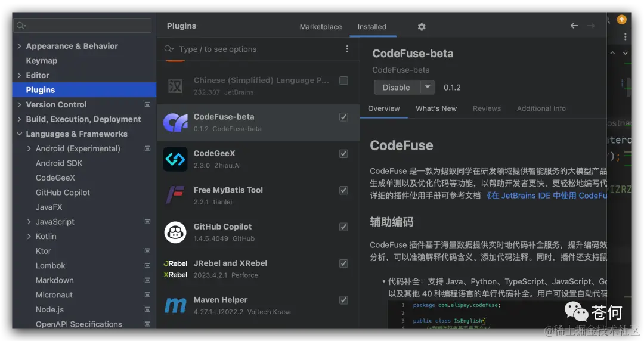The image size is (644, 341).
Task: Switch to the Installed tab
Action: pos(371,27)
